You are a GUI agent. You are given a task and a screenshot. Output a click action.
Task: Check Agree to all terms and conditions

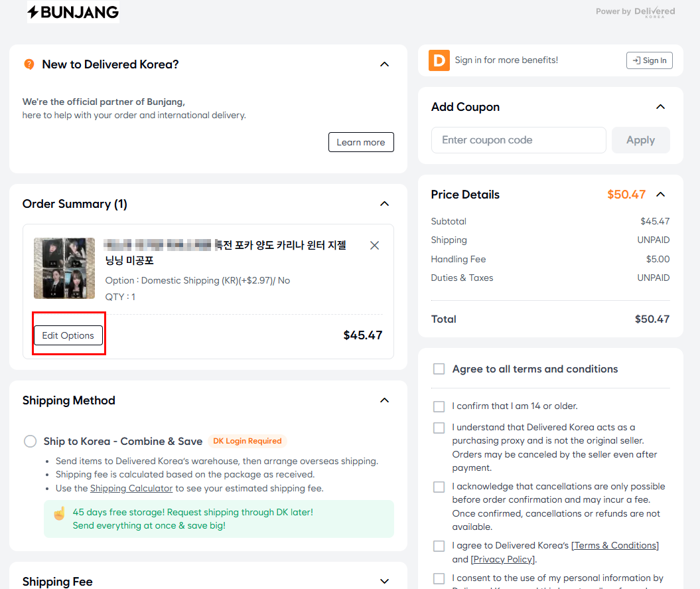(439, 369)
